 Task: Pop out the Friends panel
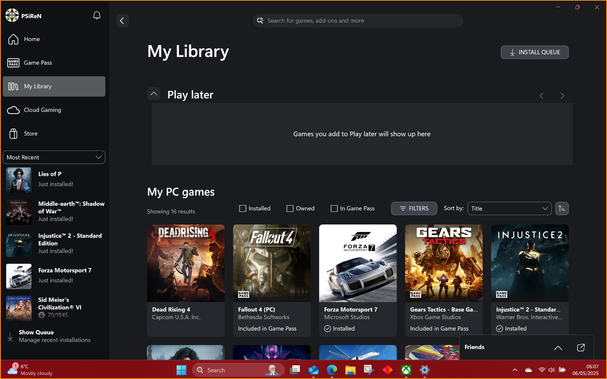581,347
